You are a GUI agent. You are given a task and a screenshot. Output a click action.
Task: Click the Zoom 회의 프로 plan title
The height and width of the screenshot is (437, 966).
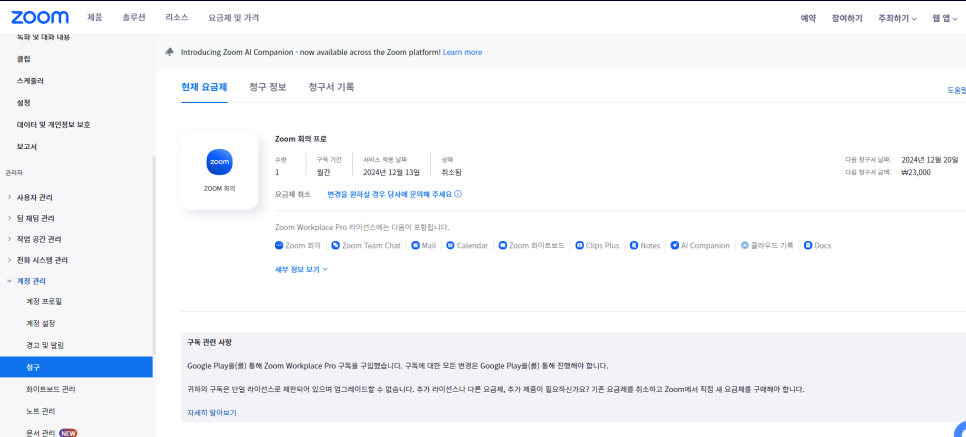coord(301,139)
